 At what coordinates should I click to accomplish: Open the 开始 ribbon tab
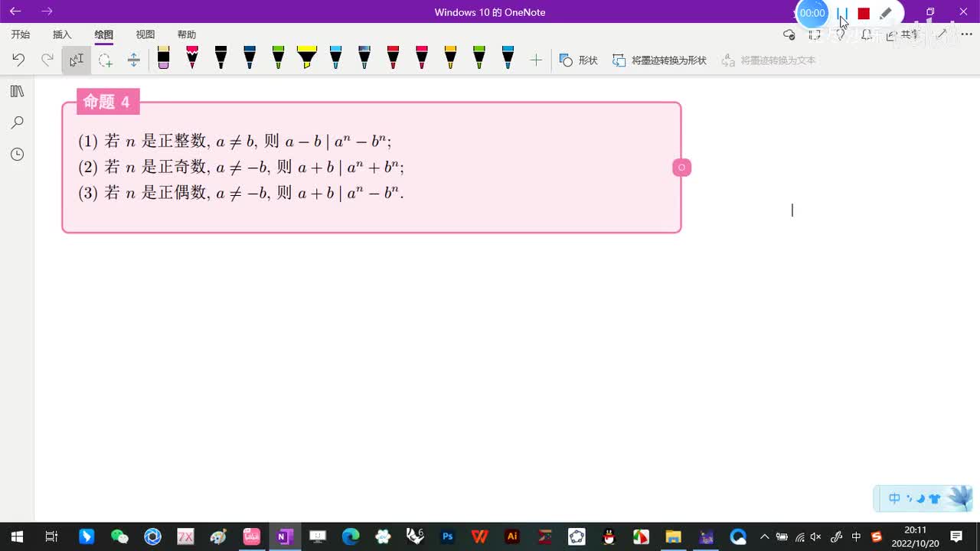pos(21,34)
